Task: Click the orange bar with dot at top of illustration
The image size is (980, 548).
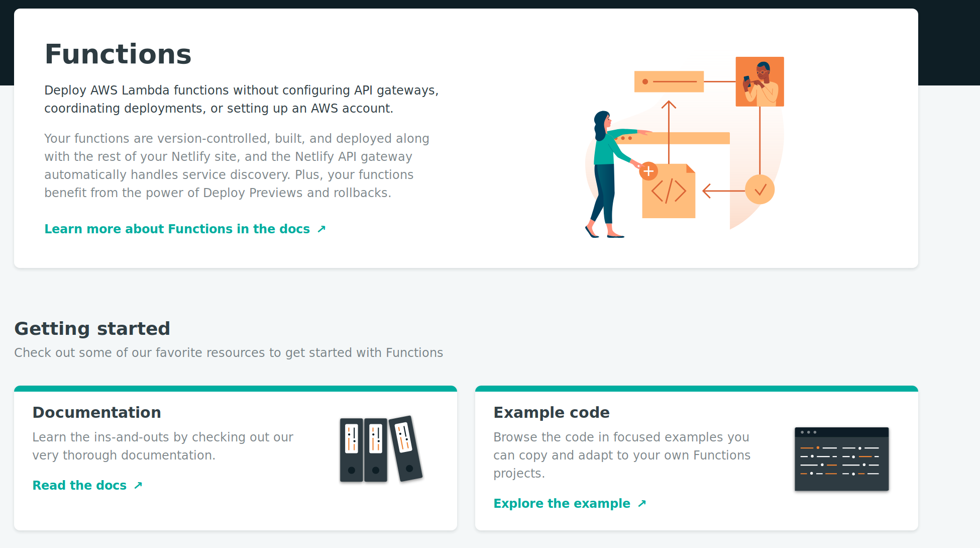Action: [669, 81]
